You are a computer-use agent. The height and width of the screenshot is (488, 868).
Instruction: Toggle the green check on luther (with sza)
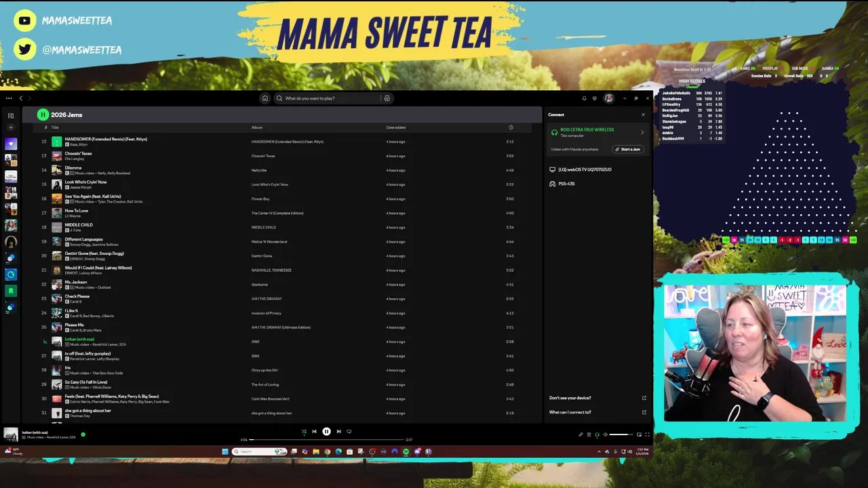(x=83, y=434)
